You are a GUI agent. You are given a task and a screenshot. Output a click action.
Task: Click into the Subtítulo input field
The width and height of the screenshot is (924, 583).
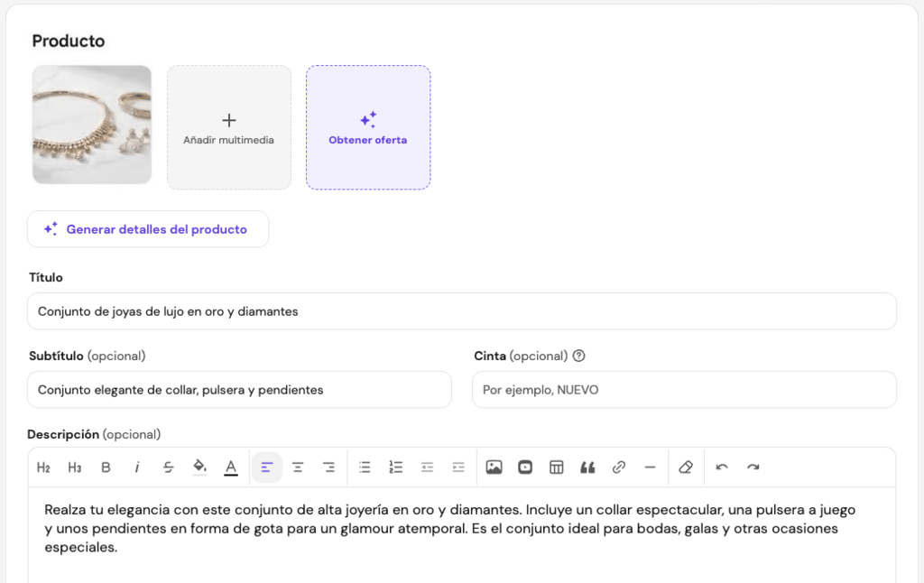click(x=239, y=390)
